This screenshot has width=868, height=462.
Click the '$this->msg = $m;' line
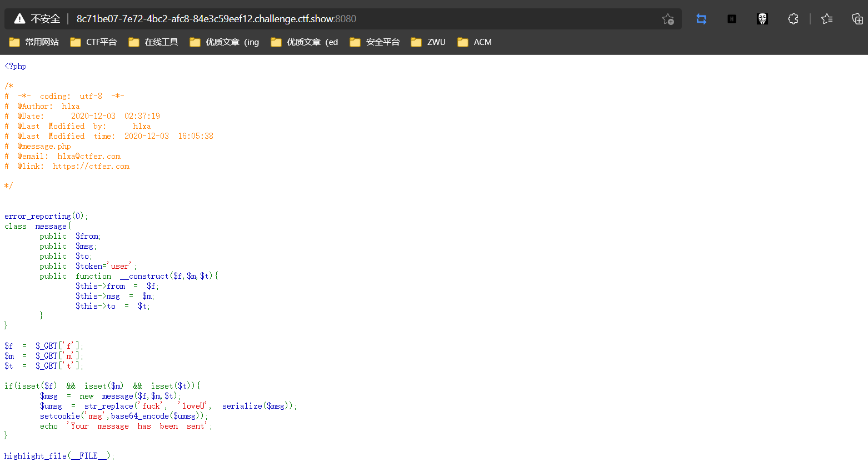(x=115, y=296)
